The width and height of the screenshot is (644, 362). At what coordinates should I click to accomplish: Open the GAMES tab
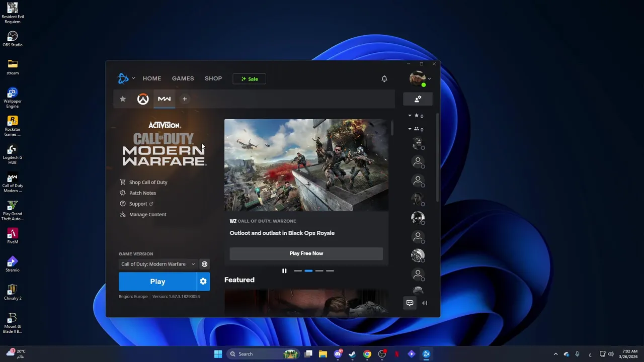click(183, 78)
